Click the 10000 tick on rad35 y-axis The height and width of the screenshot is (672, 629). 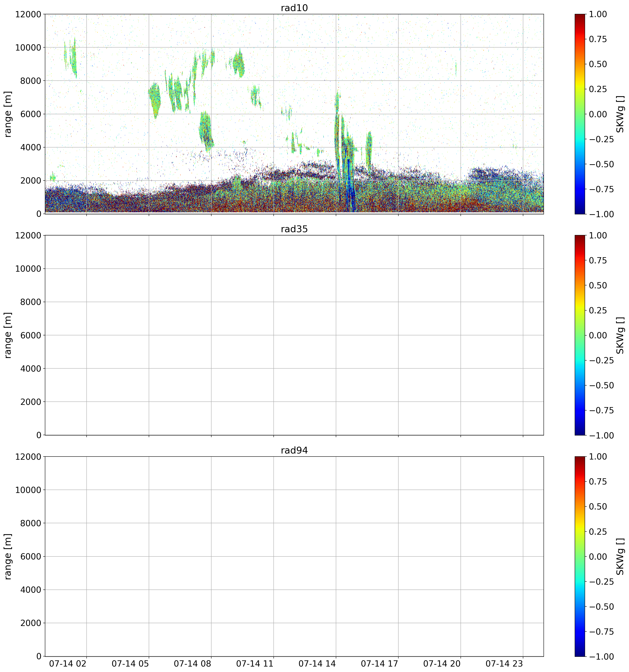click(28, 269)
